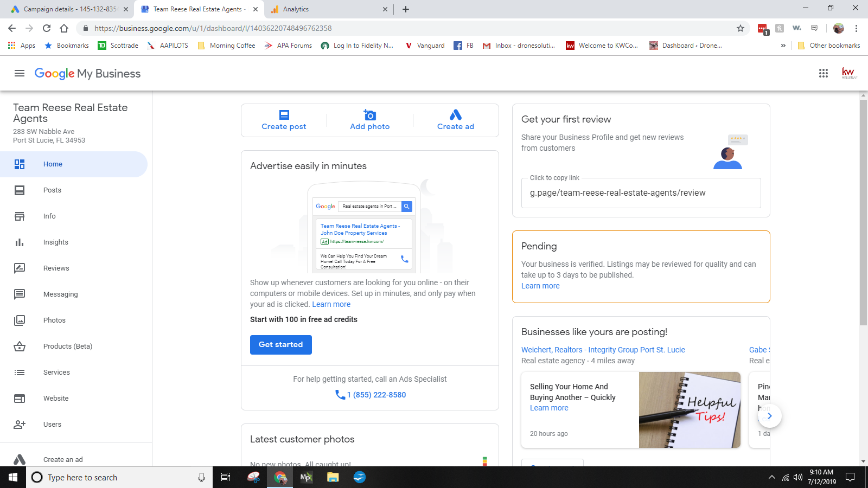868x488 pixels.
Task: Click the Photos icon in sidebar
Action: [x=20, y=320]
